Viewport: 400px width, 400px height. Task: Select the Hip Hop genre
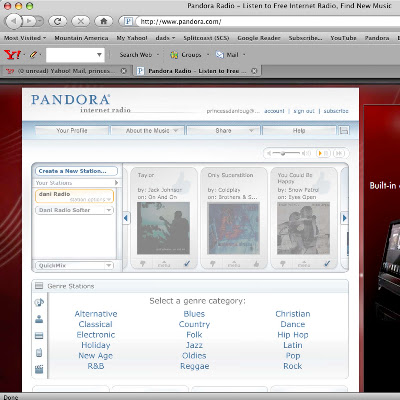[x=293, y=335]
